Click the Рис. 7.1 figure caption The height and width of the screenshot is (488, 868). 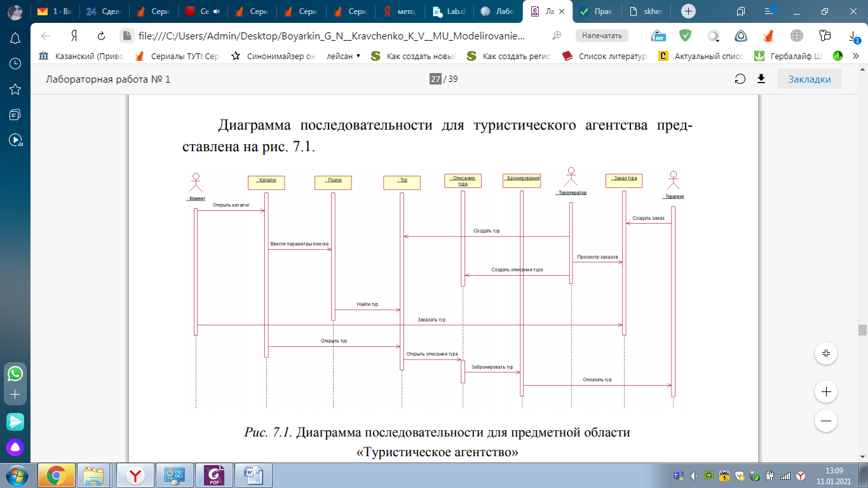(437, 443)
